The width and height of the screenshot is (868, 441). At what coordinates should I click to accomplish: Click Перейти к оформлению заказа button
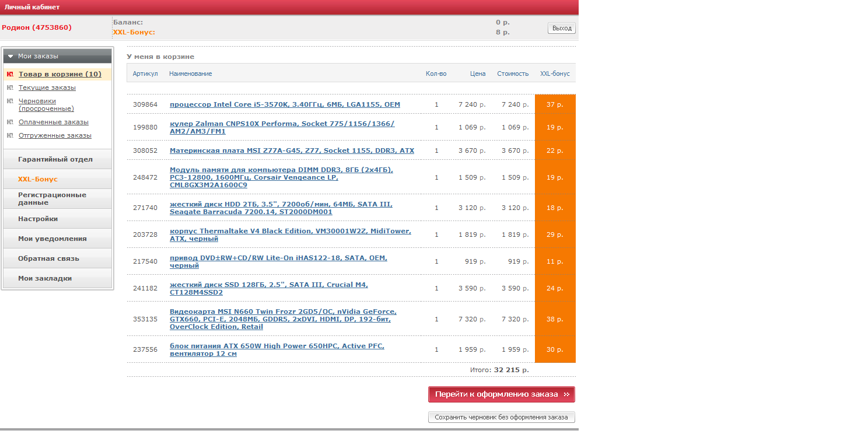click(x=501, y=394)
